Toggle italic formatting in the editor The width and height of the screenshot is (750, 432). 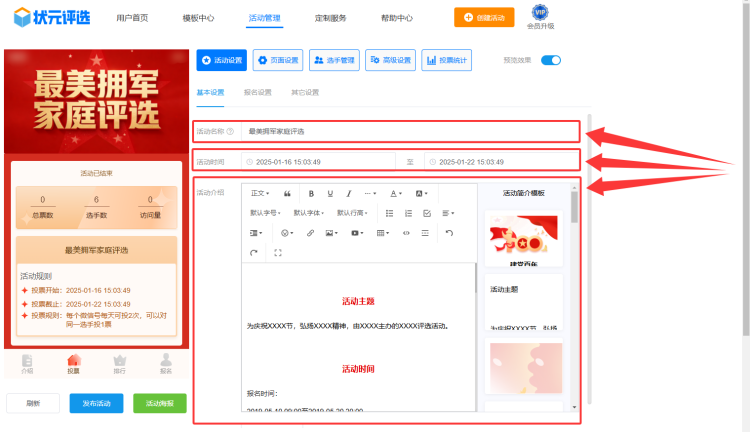349,193
